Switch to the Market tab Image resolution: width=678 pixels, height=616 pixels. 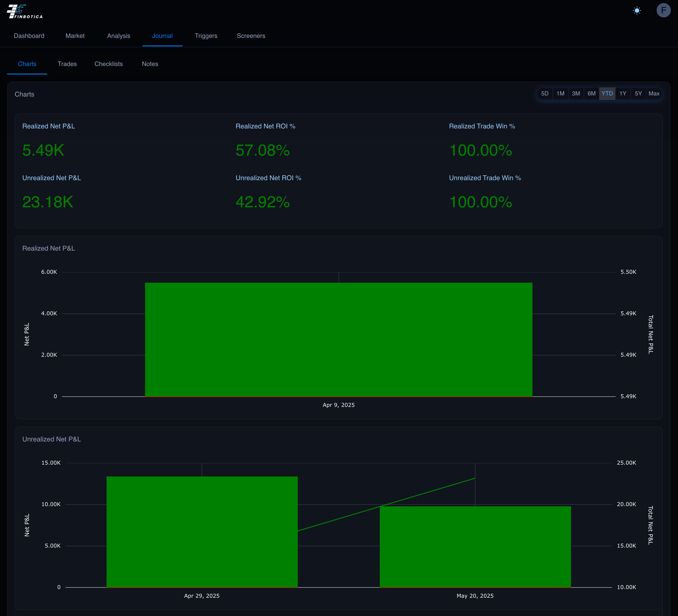(75, 36)
